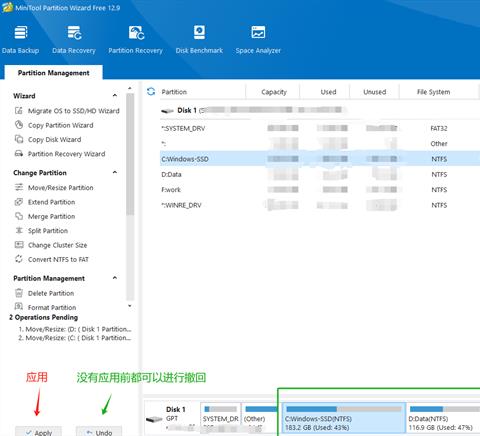Click the SYSTEM_DR block in disk map
The height and width of the screenshot is (436, 480).
click(220, 418)
